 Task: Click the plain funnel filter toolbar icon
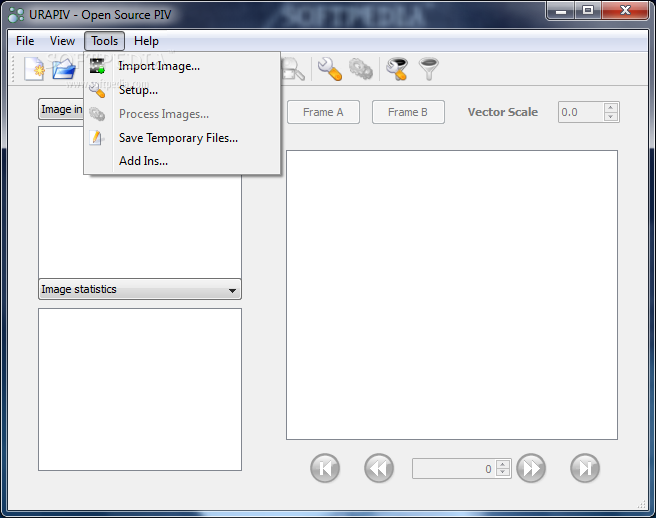click(428, 69)
